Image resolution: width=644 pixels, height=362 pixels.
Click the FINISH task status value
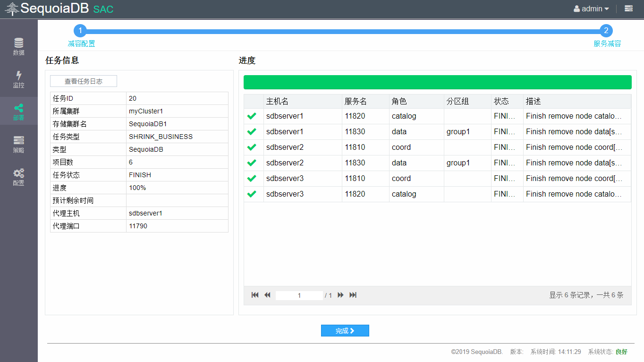(x=140, y=175)
